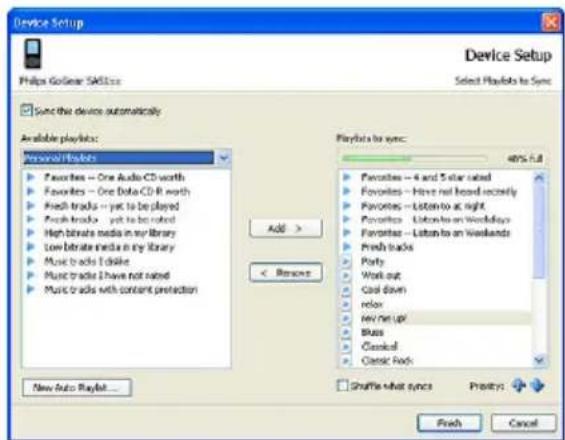Click the Finish button
Screen dimensions: 565x440
[449, 422]
